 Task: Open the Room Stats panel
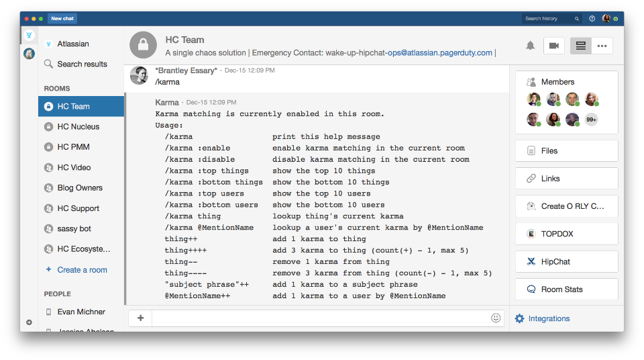[566, 289]
